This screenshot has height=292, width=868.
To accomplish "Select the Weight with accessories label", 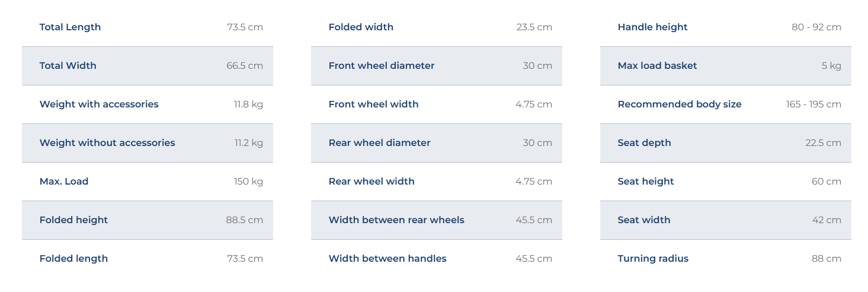I will (x=99, y=104).
